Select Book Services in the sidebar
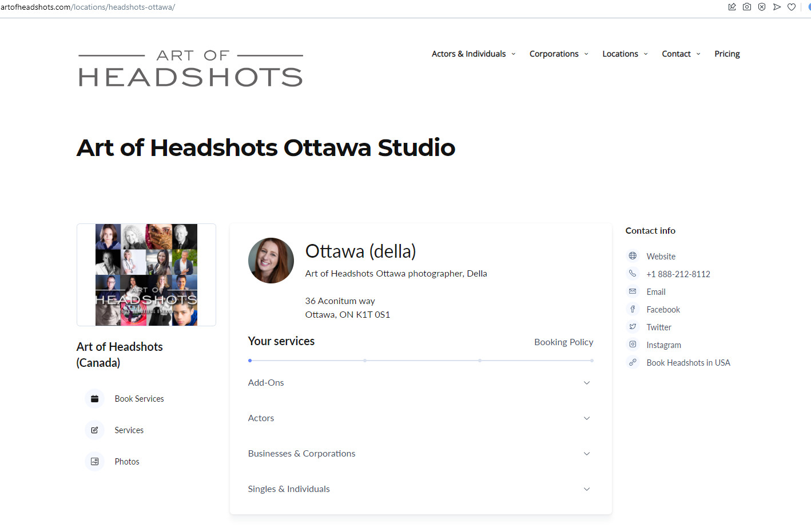The height and width of the screenshot is (532, 811). click(x=139, y=399)
